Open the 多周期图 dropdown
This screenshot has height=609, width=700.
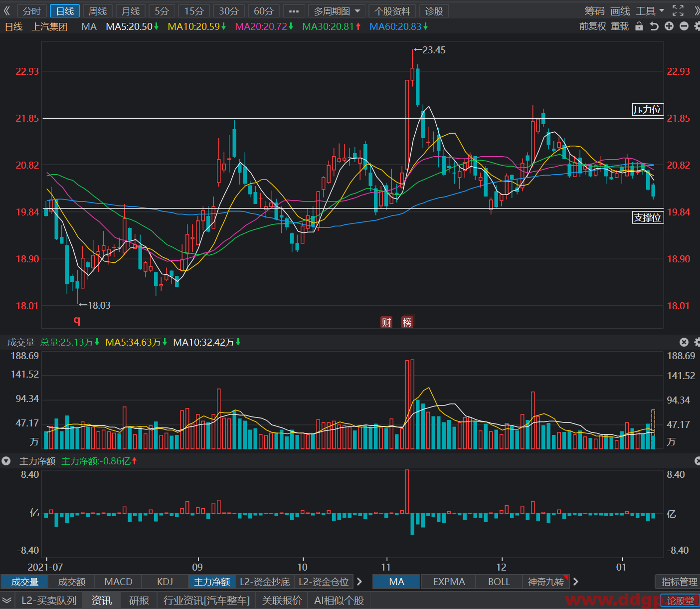coord(337,11)
